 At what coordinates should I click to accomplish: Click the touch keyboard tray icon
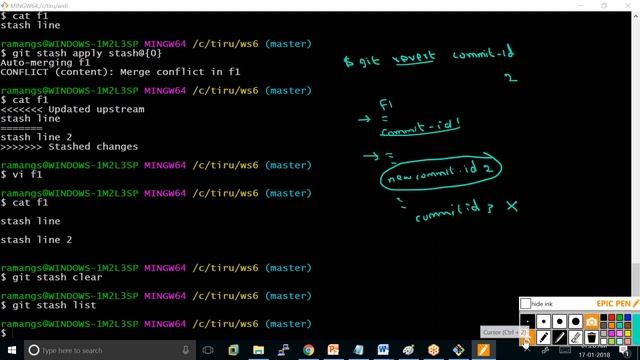(564, 350)
